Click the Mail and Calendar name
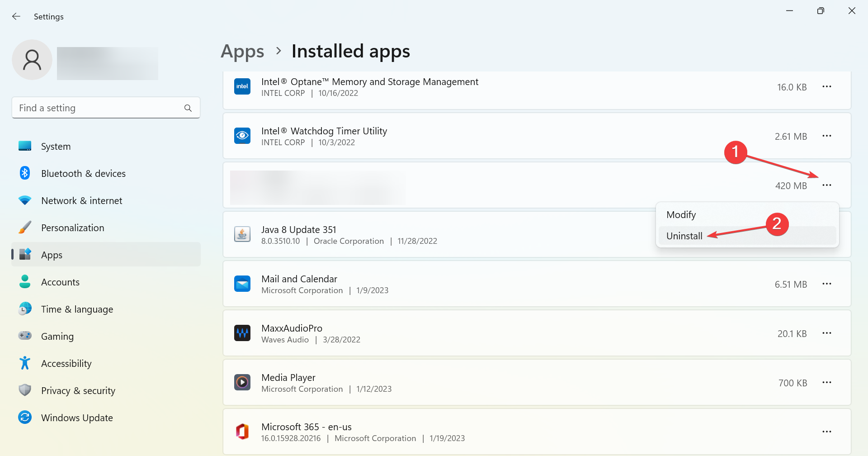The width and height of the screenshot is (868, 456). pos(299,279)
